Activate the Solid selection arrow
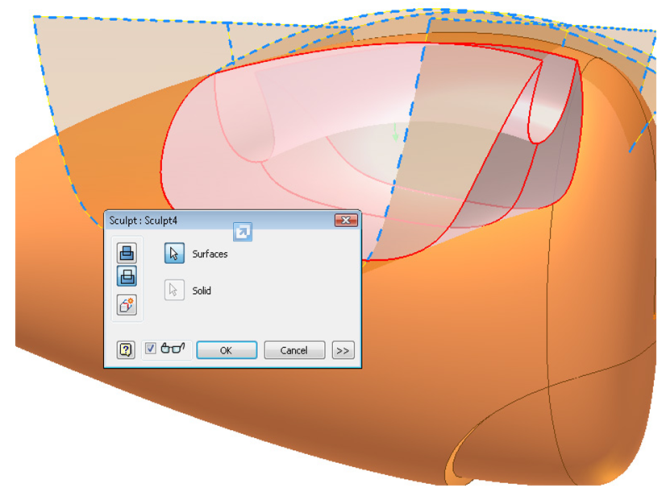 pos(174,290)
